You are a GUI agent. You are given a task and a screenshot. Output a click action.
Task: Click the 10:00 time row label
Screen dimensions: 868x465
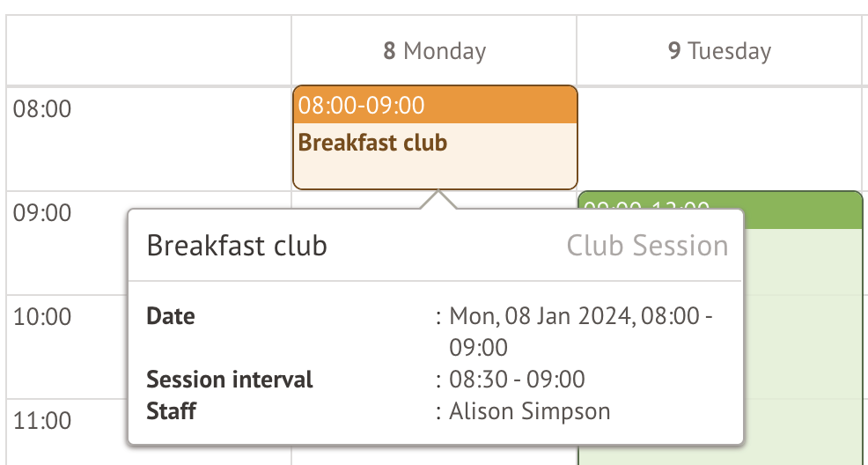coord(42,317)
